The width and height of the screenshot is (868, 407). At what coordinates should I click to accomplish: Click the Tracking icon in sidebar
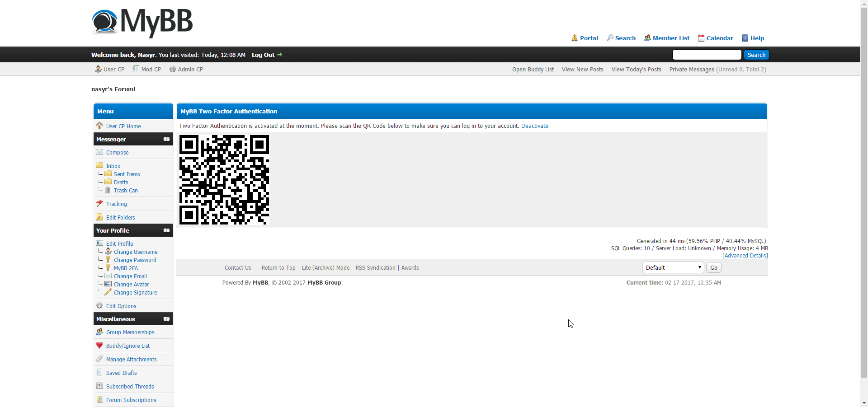click(99, 204)
